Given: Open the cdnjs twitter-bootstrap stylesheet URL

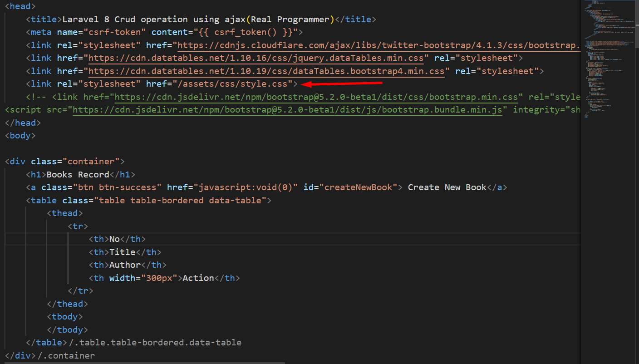Looking at the screenshot, I should [379, 45].
